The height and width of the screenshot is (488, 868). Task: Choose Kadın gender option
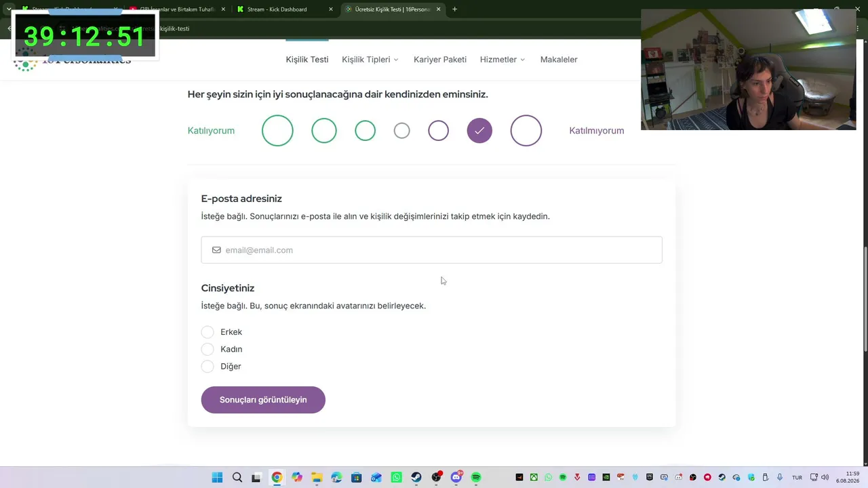coord(208,349)
